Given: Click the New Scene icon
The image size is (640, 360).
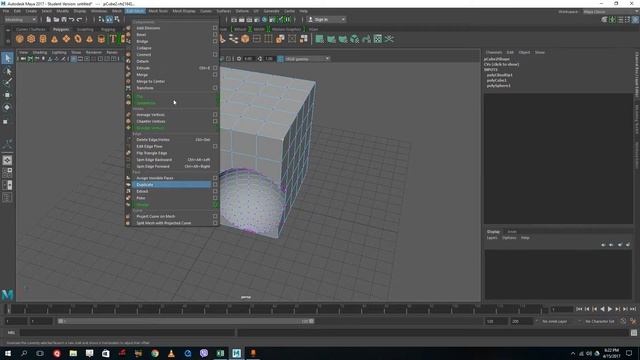Looking at the screenshot, I should click(49, 20).
